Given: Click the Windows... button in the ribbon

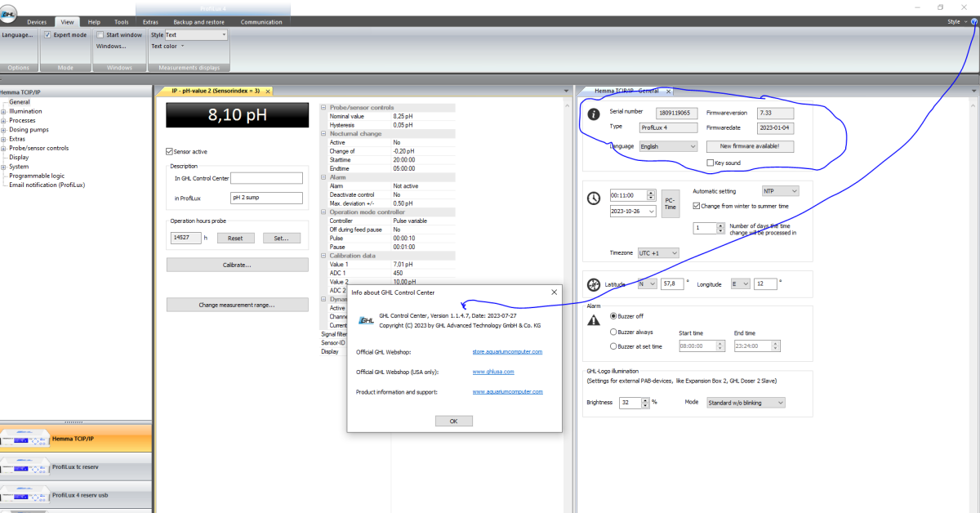Looking at the screenshot, I should 111,46.
